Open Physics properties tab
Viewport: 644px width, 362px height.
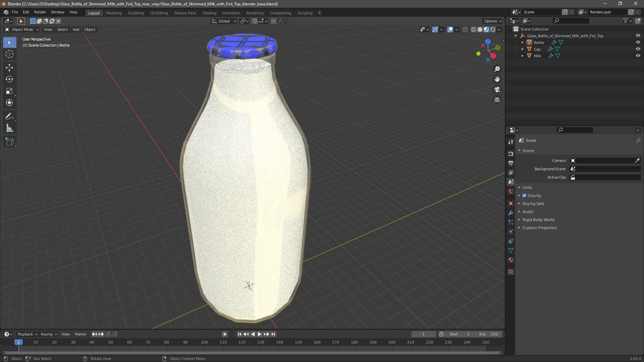511,232
